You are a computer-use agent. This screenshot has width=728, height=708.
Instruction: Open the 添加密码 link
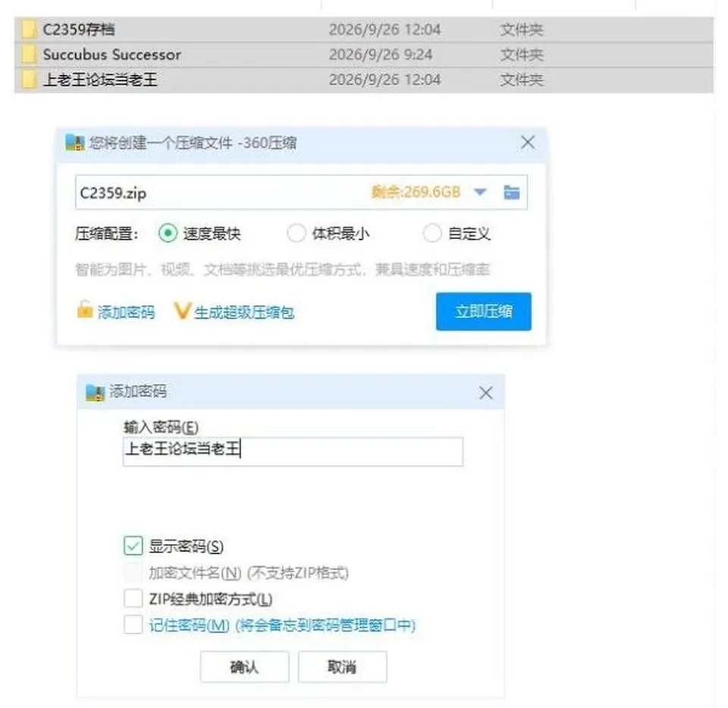coord(126,312)
